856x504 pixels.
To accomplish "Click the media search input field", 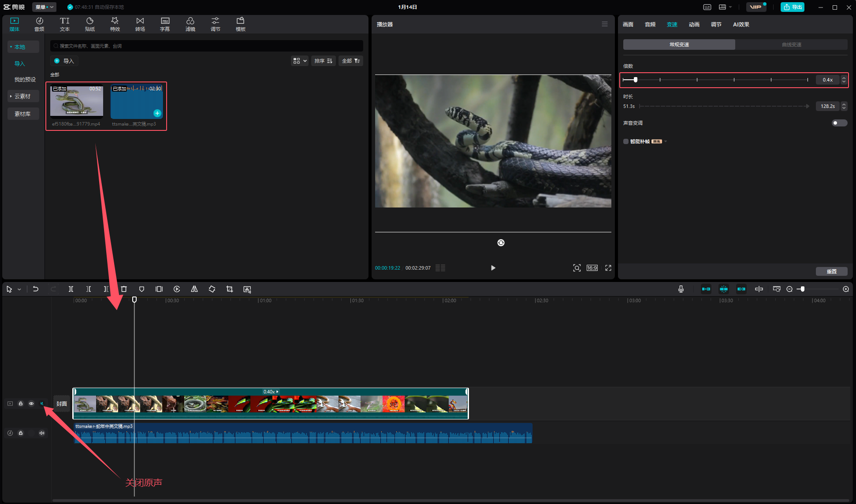I will click(207, 46).
